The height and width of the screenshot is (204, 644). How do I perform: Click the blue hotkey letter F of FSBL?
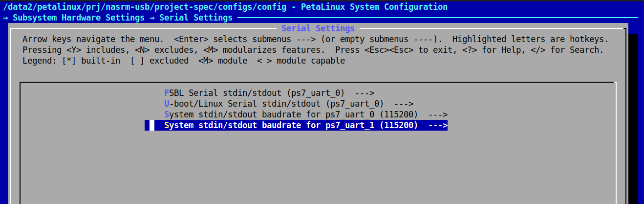point(167,93)
